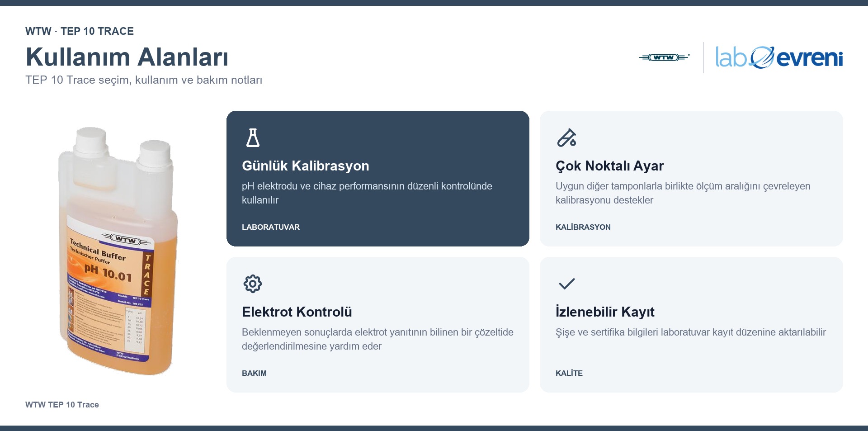Click the description starting 'pH elektrodu ve cihaz'
Image resolution: width=868 pixels, height=431 pixels.
point(367,193)
